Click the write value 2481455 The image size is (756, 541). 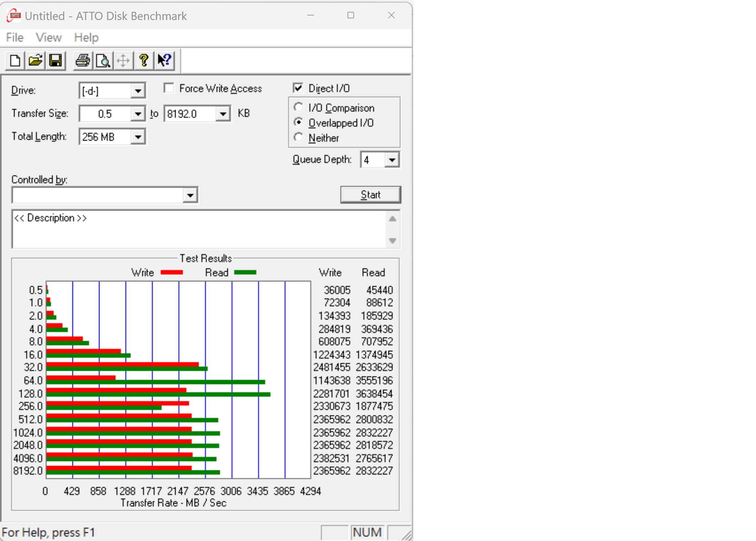[x=331, y=367]
